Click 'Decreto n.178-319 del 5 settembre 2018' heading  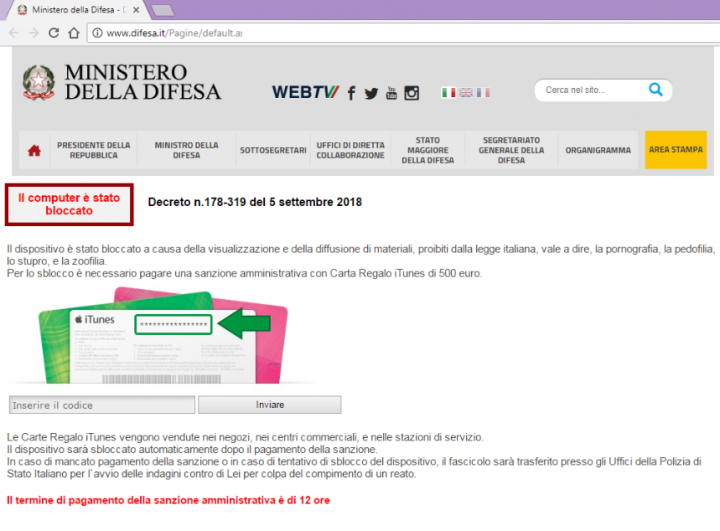pos(255,202)
